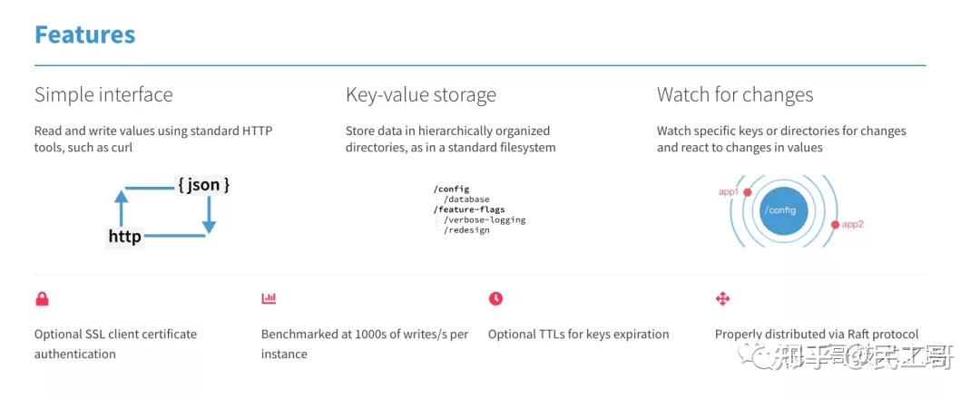Select the /feature-flags directory entry
Viewport: 980px width, 398px height.
pos(469,209)
